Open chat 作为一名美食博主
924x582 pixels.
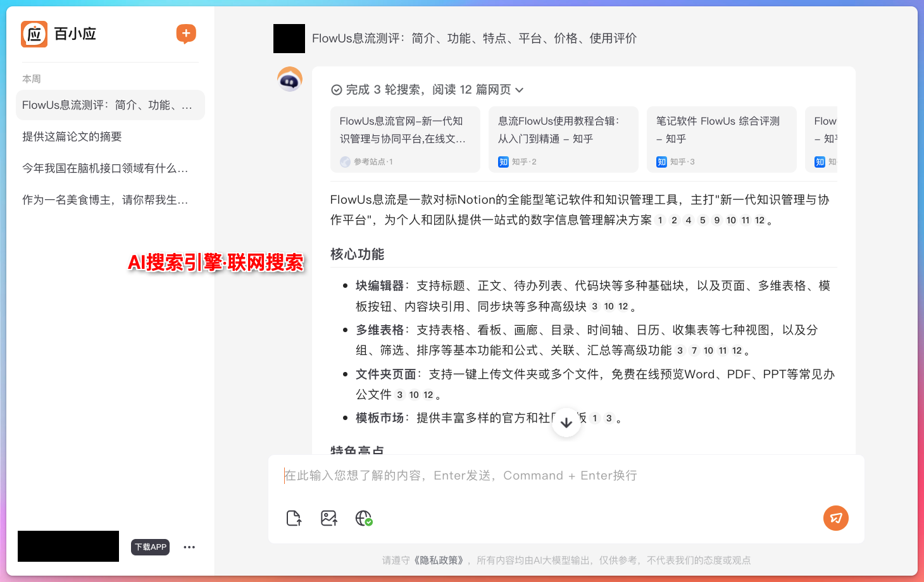pyautogui.click(x=110, y=200)
